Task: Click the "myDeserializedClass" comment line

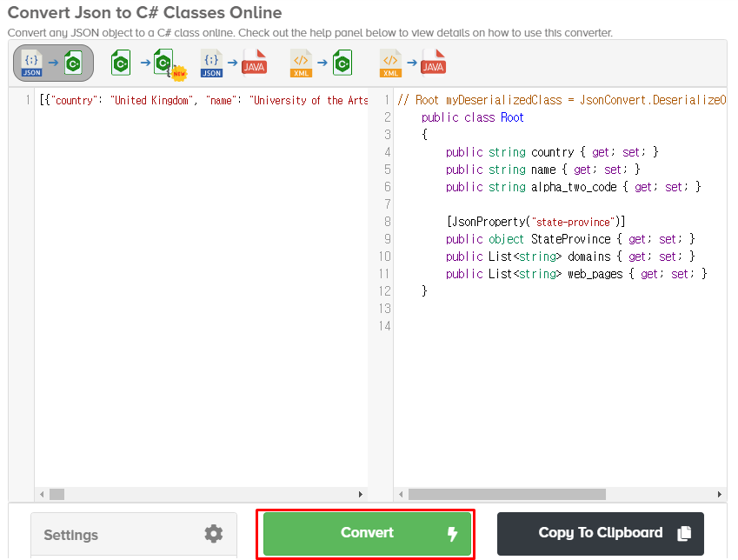Action: [562, 100]
